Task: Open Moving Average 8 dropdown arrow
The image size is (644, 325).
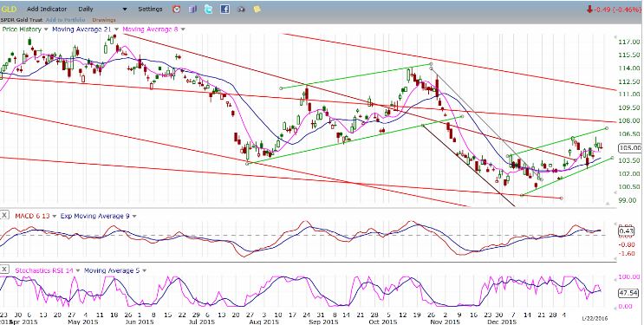Action: [183, 29]
